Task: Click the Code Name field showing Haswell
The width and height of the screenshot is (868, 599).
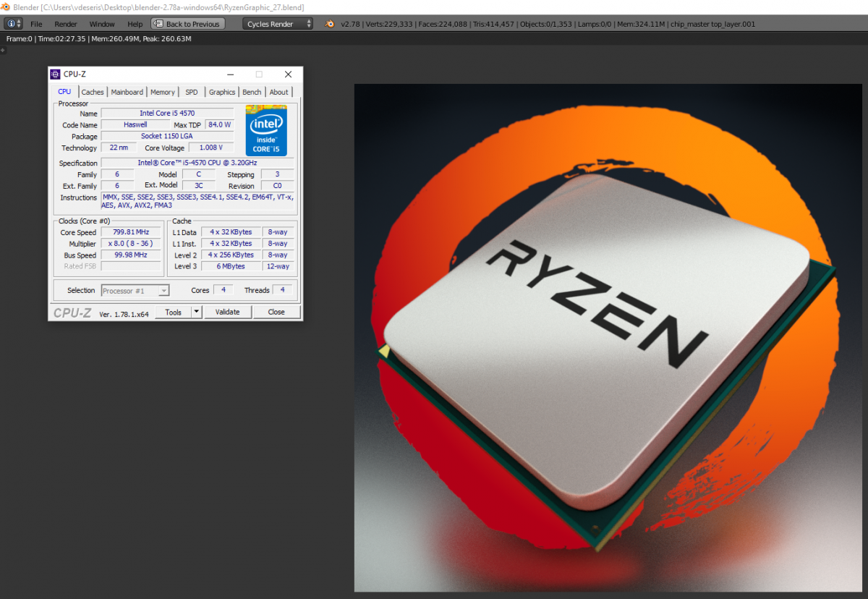Action: click(135, 124)
